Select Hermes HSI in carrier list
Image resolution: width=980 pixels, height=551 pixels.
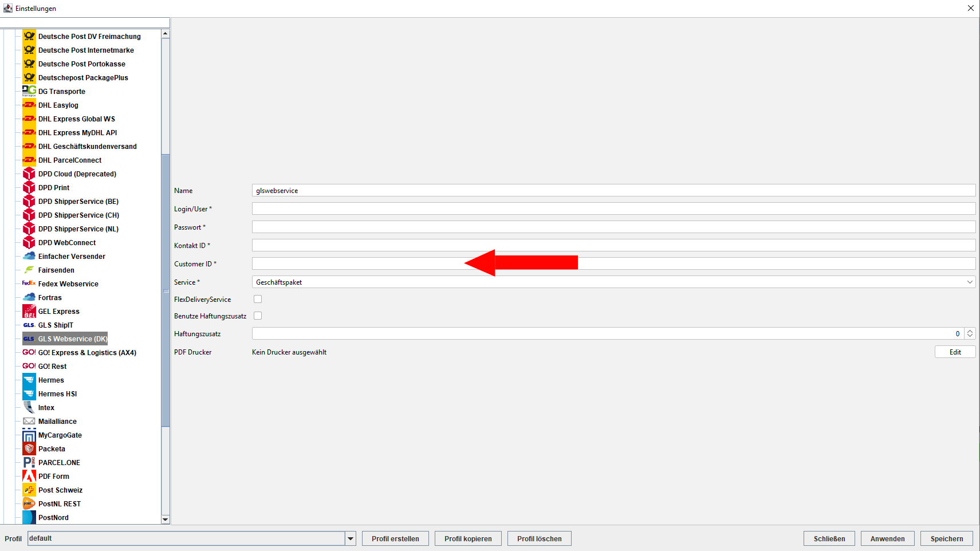[x=57, y=393]
